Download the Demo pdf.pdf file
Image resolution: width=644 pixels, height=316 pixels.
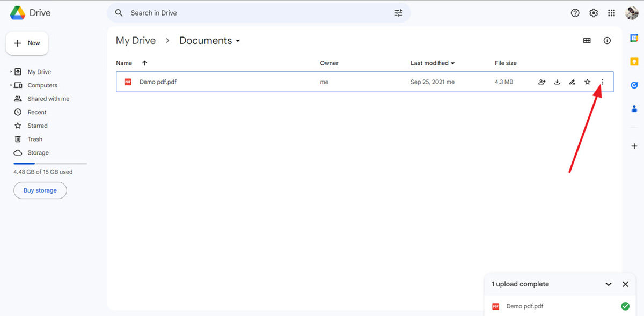pos(557,82)
